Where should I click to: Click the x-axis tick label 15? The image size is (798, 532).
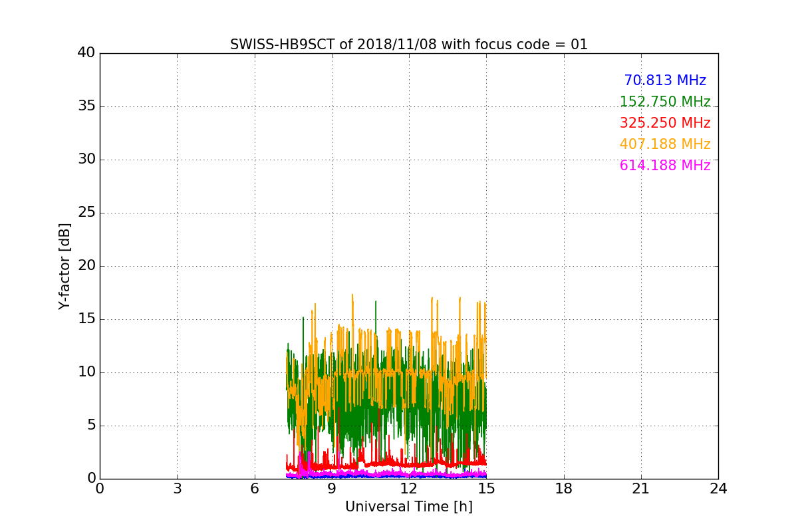486,489
